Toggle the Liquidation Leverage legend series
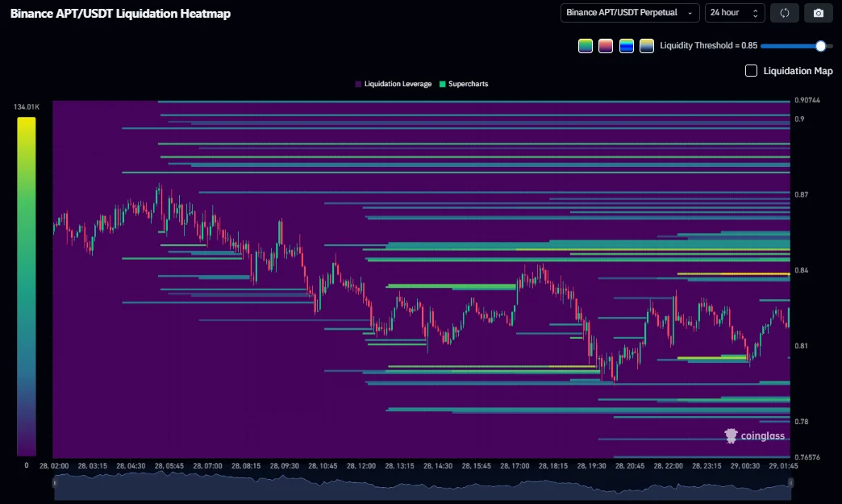Screen dimensions: 842x504 [394, 84]
